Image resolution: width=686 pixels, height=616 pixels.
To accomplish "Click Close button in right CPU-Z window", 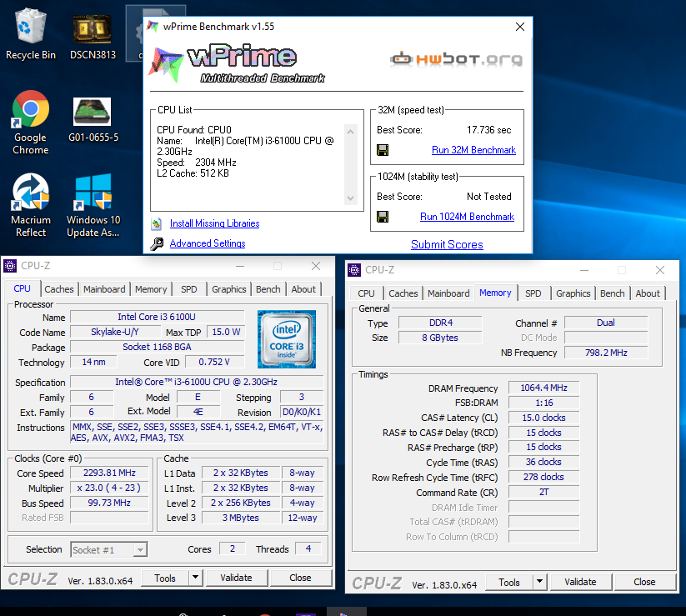I will click(644, 582).
